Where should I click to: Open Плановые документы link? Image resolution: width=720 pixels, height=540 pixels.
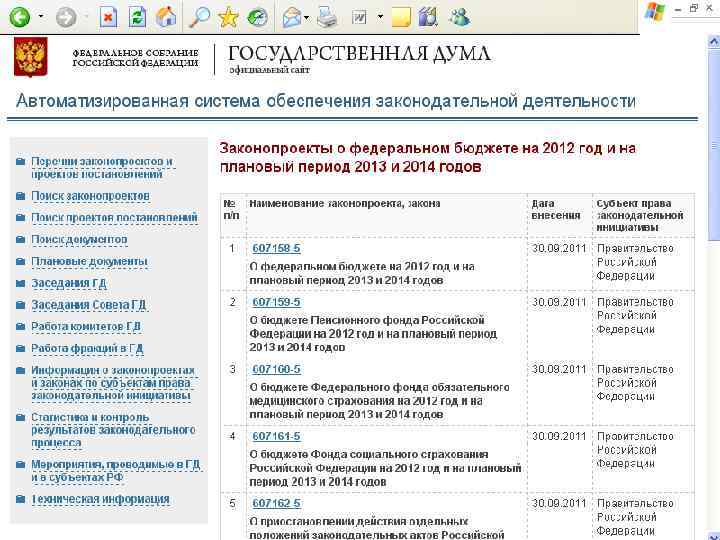point(90,261)
